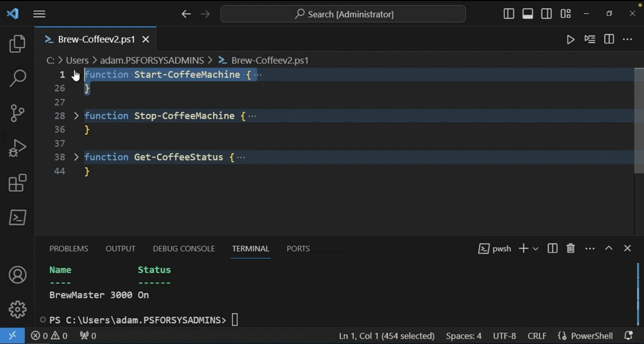Show errors and warnings count
This screenshot has width=644, height=344.
pyautogui.click(x=49, y=336)
